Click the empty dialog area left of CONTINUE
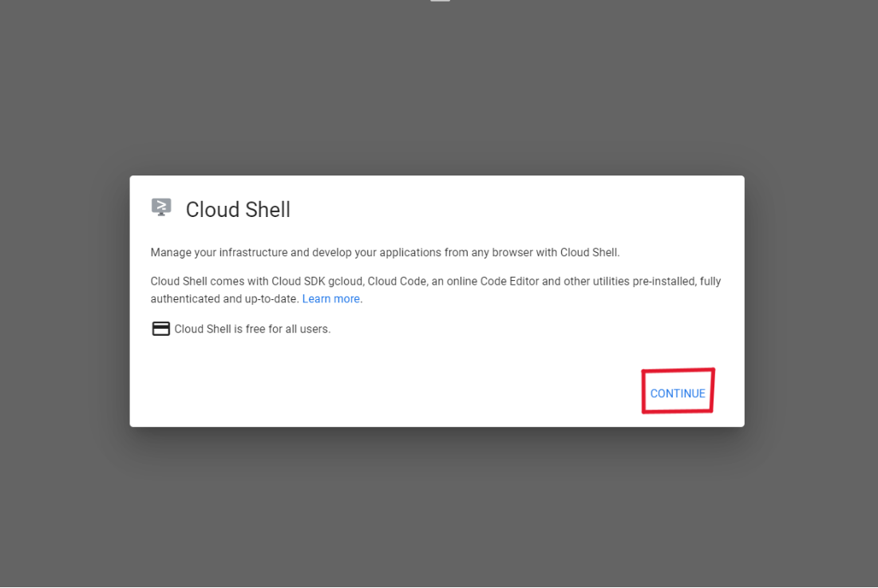This screenshot has width=878, height=588. point(399,393)
